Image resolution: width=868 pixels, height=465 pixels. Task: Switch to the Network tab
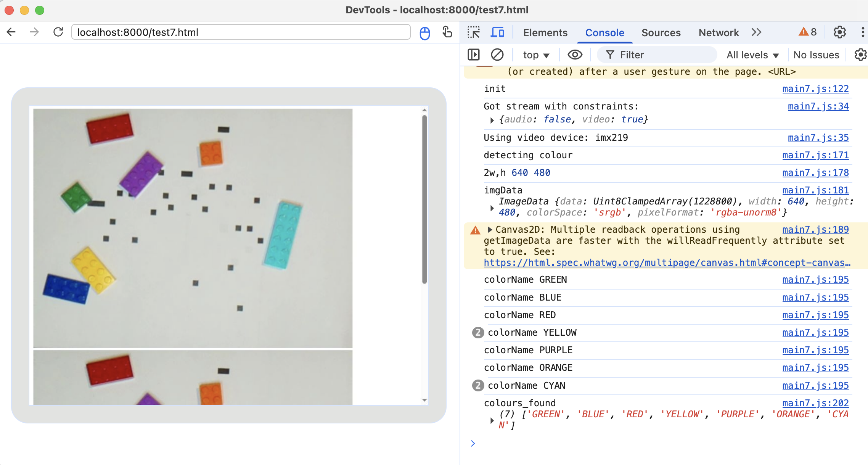[719, 33]
